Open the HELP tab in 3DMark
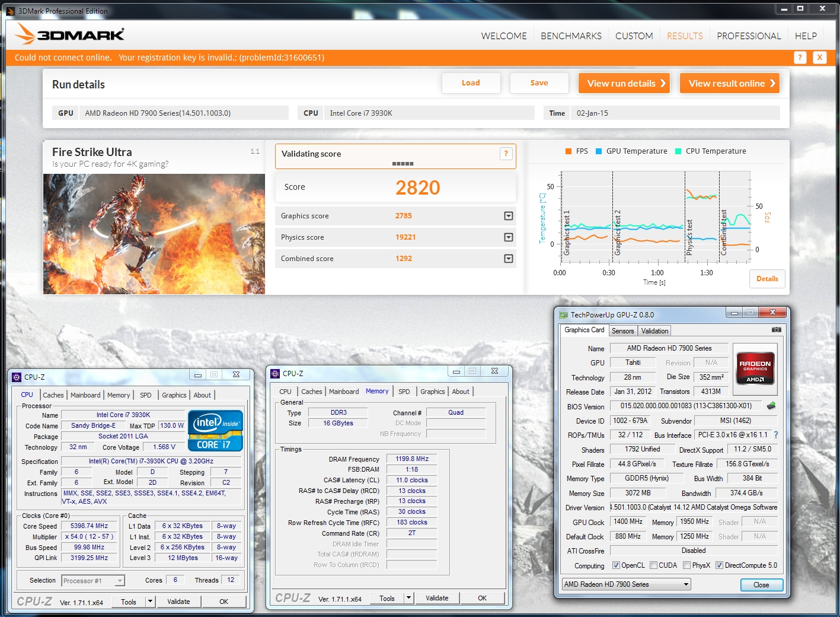Viewport: 840px width, 617px height. [x=806, y=36]
